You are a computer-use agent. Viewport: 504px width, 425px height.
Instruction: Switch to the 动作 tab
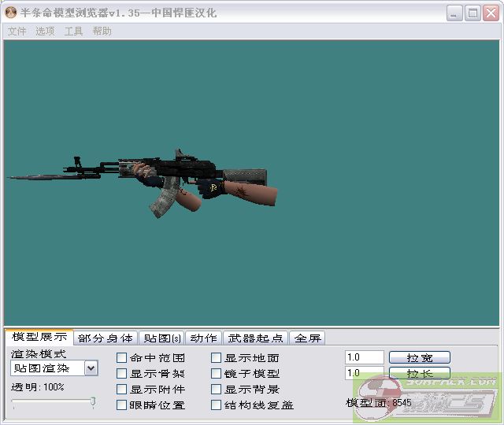click(x=203, y=338)
